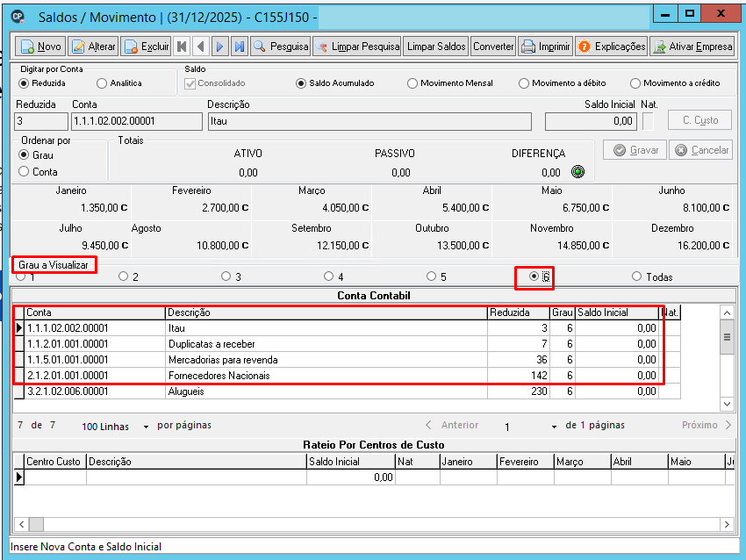Click the Rateio grid scroll left arrow

(21, 524)
